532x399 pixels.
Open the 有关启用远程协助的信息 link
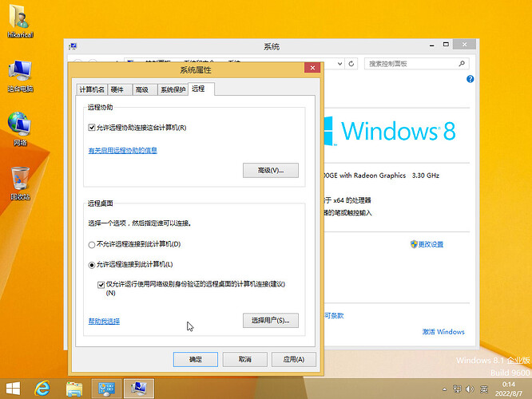pos(122,151)
